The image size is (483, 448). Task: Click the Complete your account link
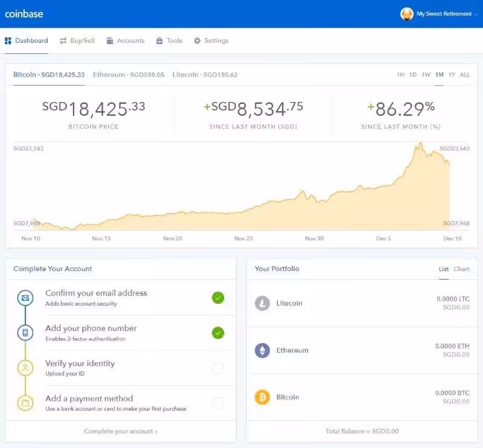[120, 431]
